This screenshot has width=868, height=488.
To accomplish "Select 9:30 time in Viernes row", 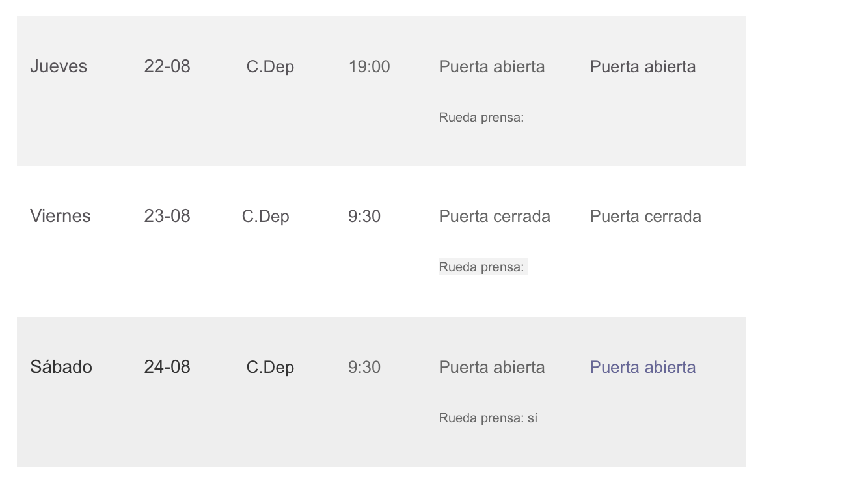I will coord(364,217).
